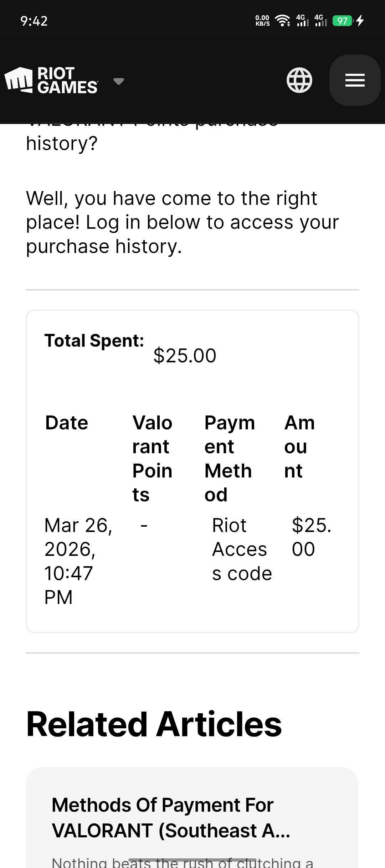Tap the 9:42 clock in status bar

tap(34, 21)
